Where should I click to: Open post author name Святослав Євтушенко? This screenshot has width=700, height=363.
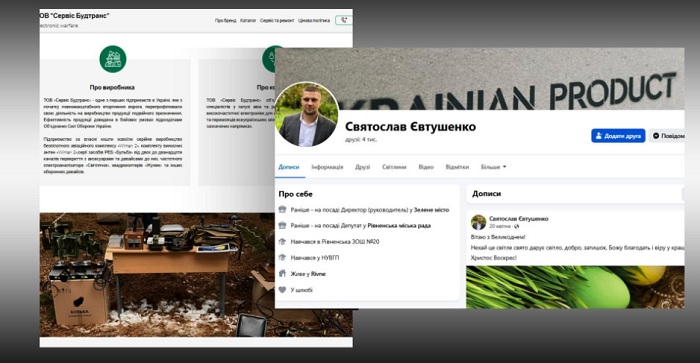[519, 219]
